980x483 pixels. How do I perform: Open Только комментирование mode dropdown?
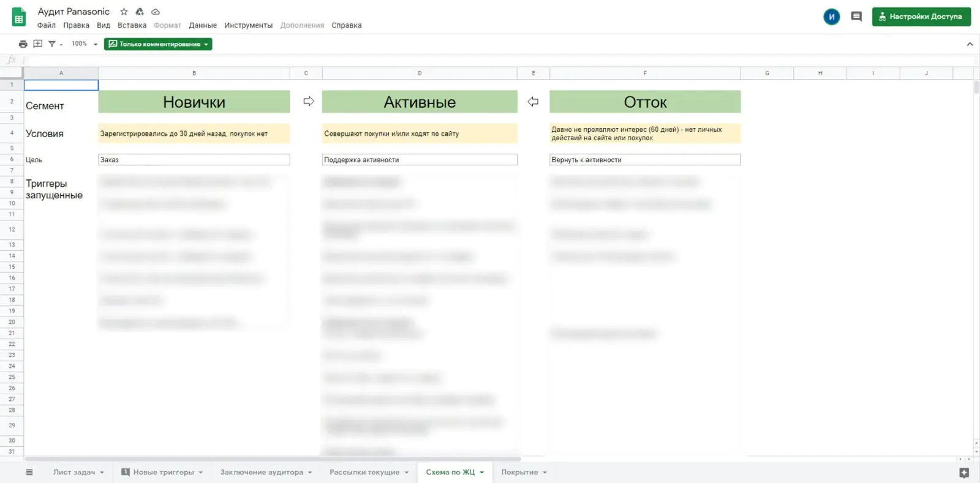click(158, 44)
